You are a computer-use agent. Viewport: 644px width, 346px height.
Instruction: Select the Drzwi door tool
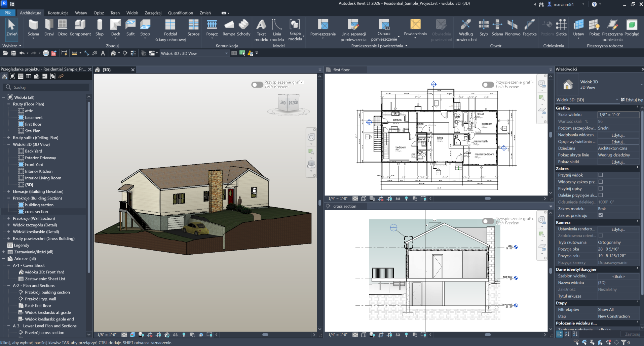[49, 28]
